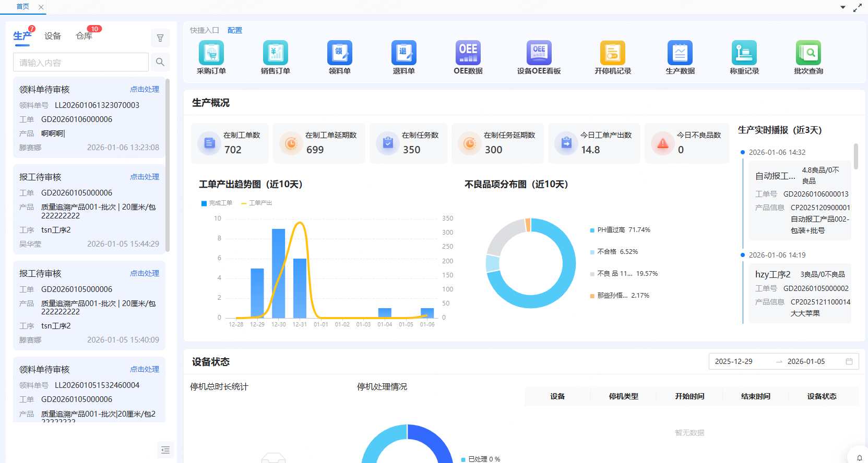Click the 在制工单延期数 clock icon
The image size is (868, 463).
pos(291,143)
